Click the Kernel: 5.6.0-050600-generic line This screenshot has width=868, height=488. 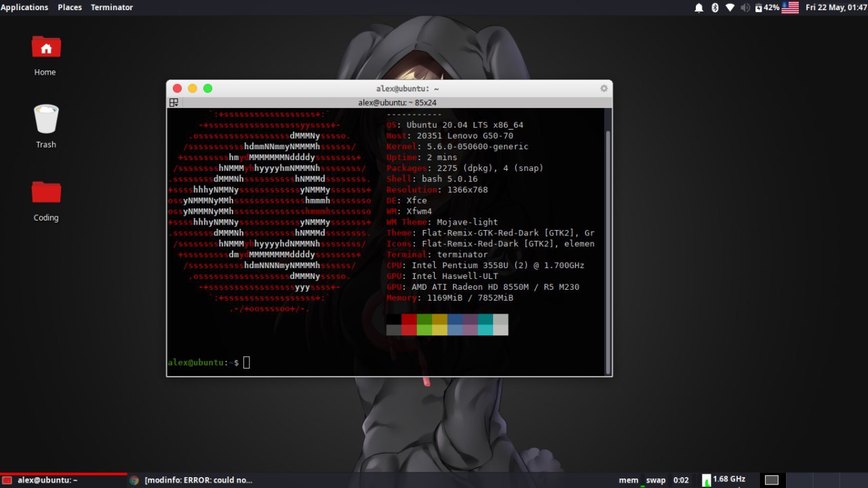pos(457,147)
